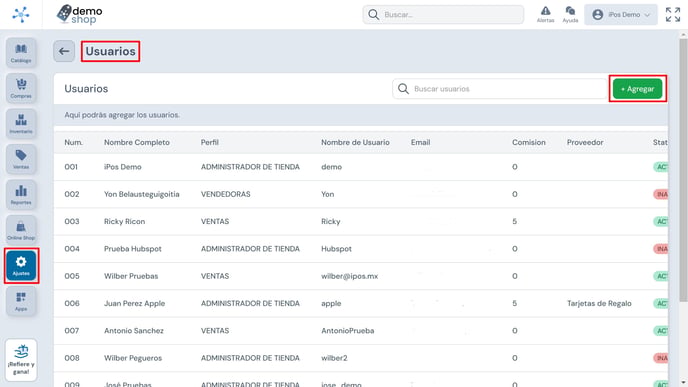Expand the iPos Demo account dropdown
688x387 pixels.
[621, 14]
